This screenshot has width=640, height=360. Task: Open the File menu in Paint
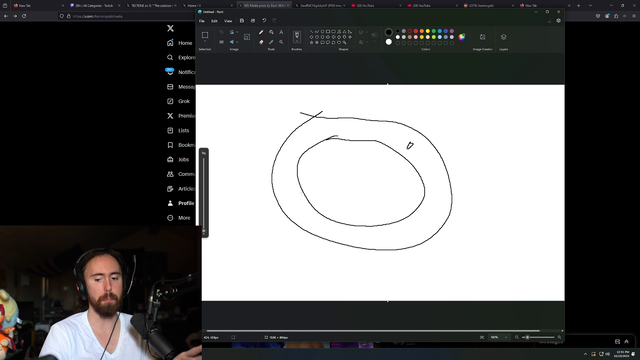pos(202,21)
